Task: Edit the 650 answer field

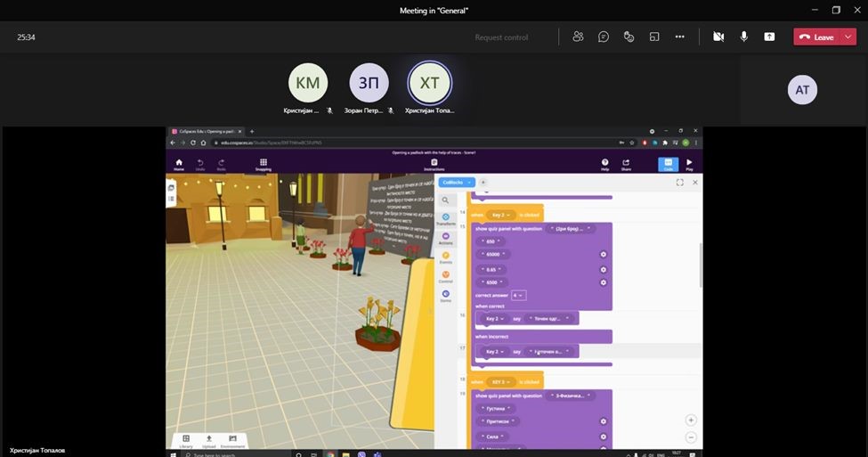Action: (x=491, y=241)
